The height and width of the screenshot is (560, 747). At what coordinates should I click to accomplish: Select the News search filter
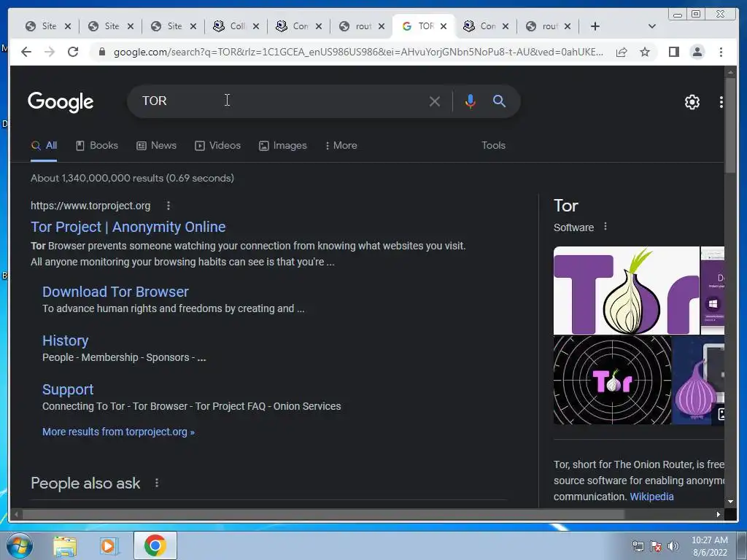[x=156, y=146]
